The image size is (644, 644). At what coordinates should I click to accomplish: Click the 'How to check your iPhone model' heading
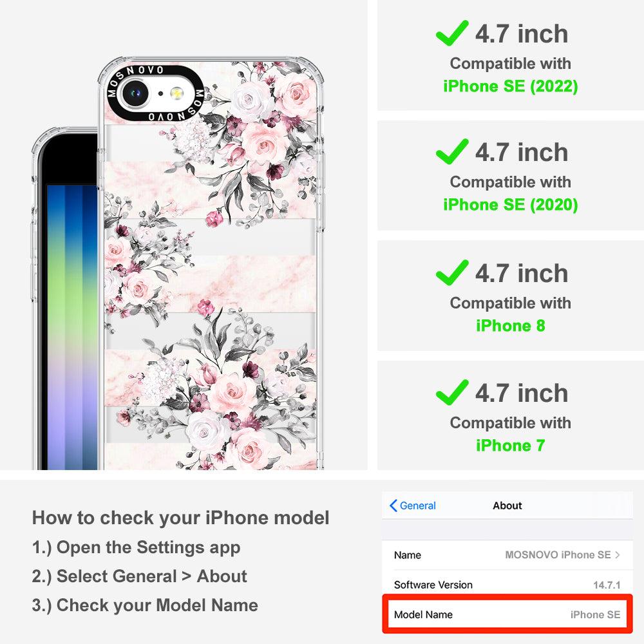tap(181, 518)
